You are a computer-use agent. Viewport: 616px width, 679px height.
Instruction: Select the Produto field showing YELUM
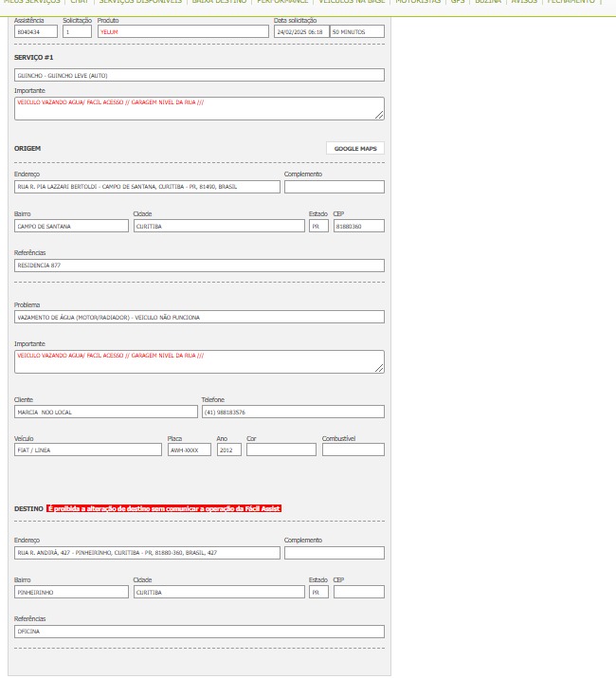(x=183, y=31)
